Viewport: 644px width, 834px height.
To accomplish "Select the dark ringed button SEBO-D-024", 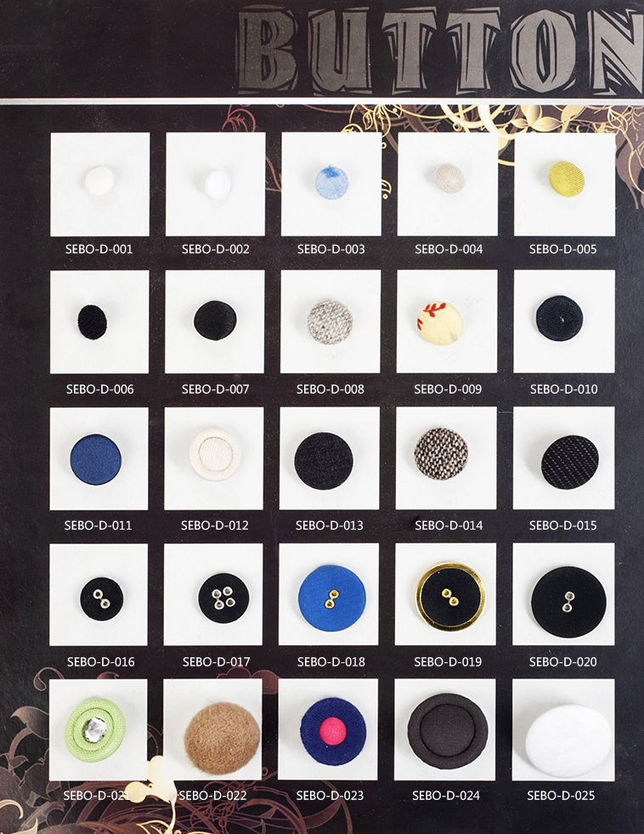I will click(x=448, y=730).
